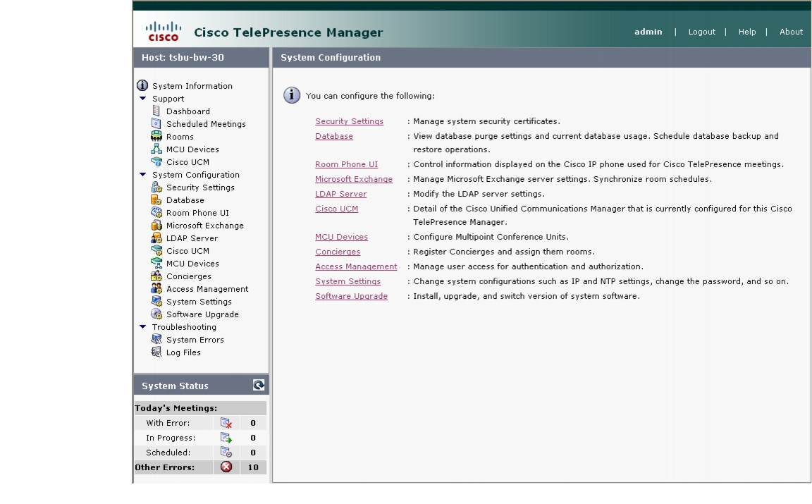The image size is (812, 504).
Task: Open Help in the top header
Action: [x=747, y=32]
